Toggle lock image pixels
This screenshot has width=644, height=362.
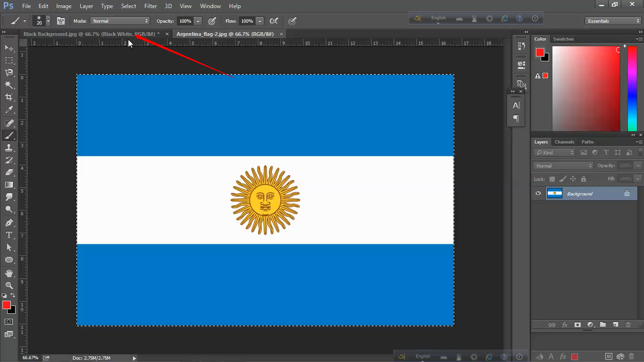pyautogui.click(x=562, y=179)
